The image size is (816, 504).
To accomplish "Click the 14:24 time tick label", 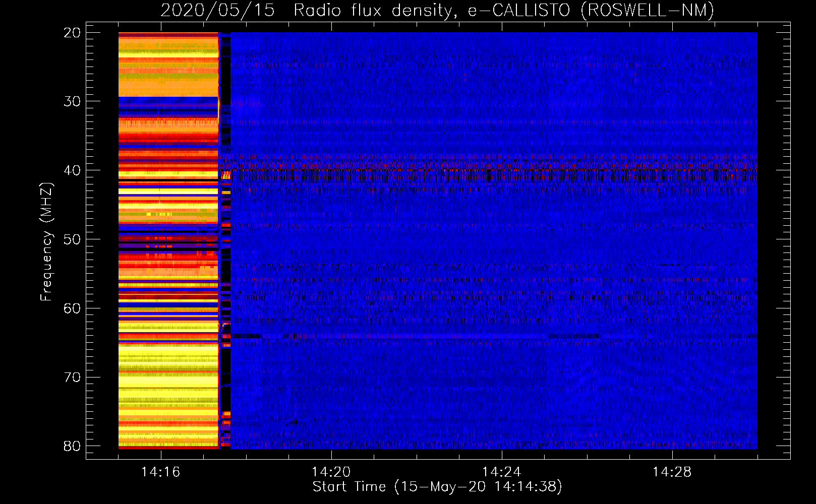I will [502, 472].
